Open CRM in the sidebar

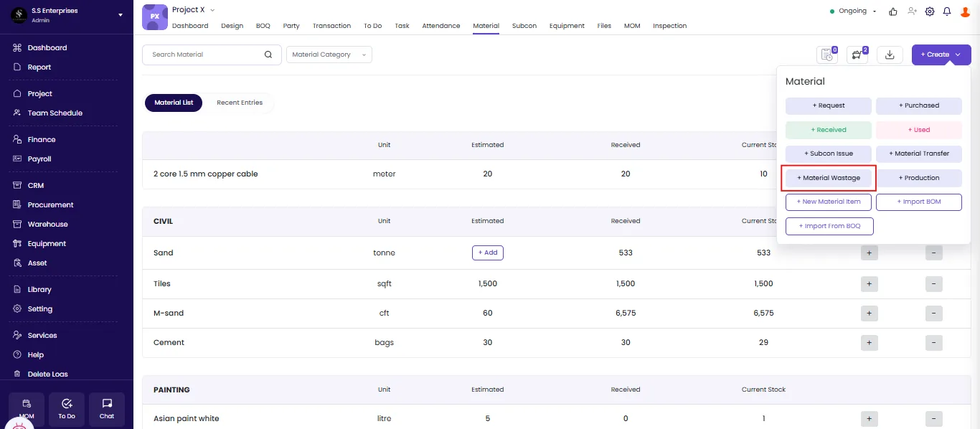click(x=36, y=186)
